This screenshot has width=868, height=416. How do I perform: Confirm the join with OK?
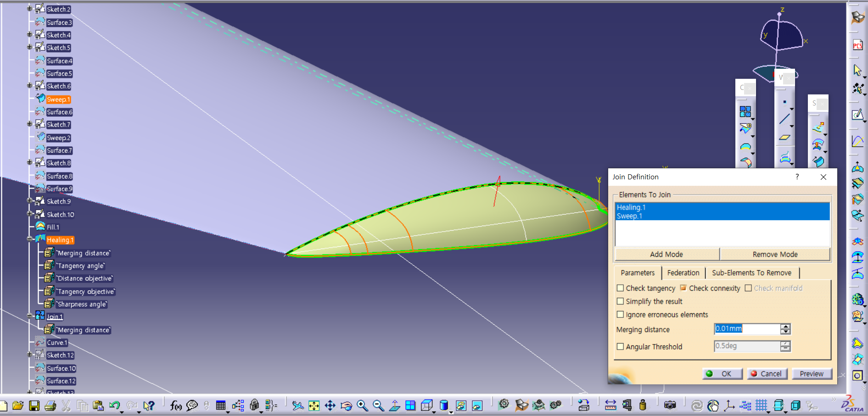[x=722, y=374]
